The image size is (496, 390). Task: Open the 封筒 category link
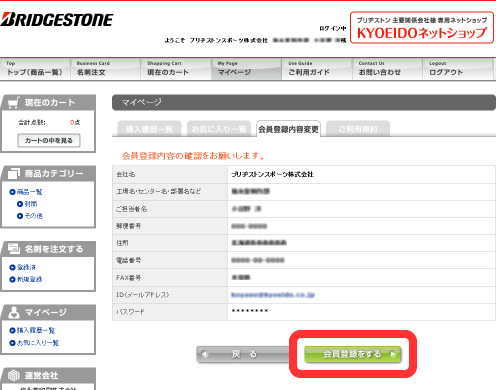pos(31,204)
